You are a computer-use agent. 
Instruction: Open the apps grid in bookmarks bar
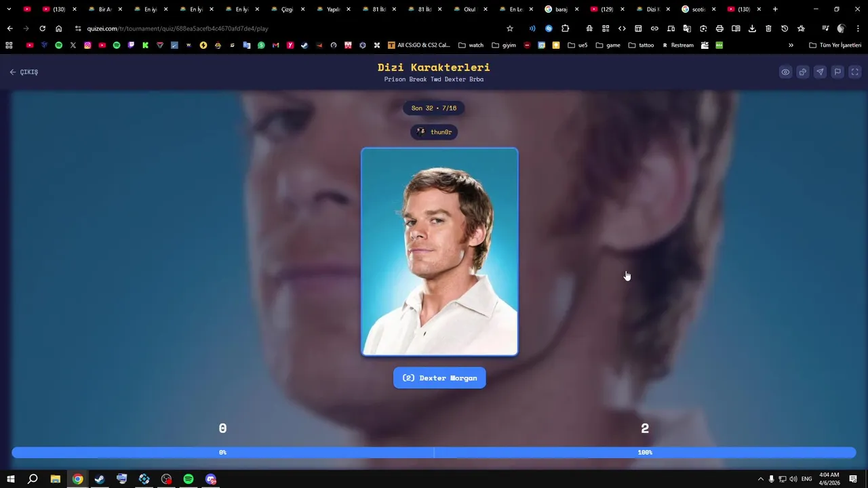coord(9,45)
